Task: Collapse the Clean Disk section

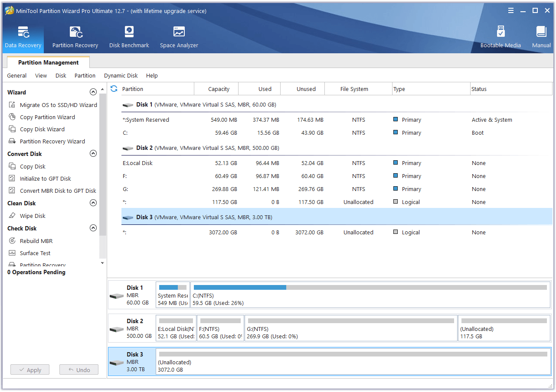Action: (x=93, y=203)
